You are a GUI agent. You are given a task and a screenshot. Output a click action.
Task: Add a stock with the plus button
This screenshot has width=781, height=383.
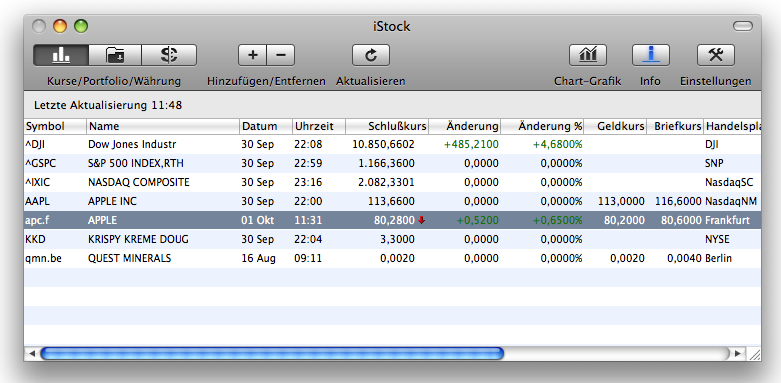pos(253,55)
